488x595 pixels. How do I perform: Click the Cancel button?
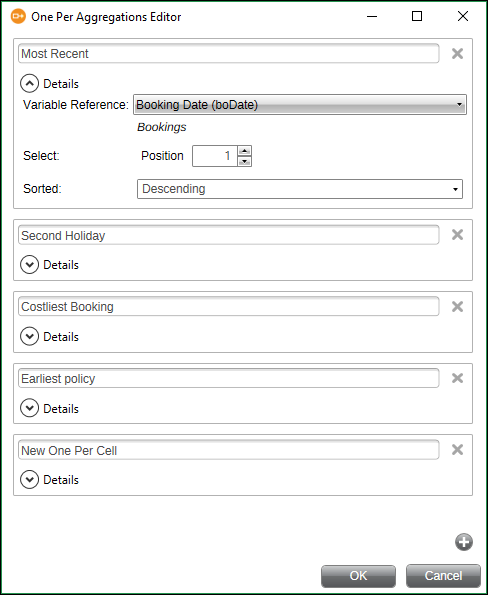(443, 576)
